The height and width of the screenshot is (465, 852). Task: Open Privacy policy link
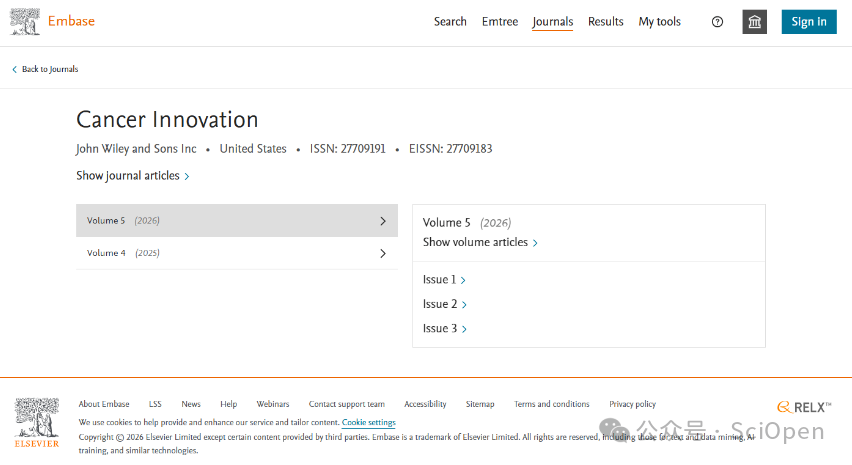pyautogui.click(x=632, y=404)
